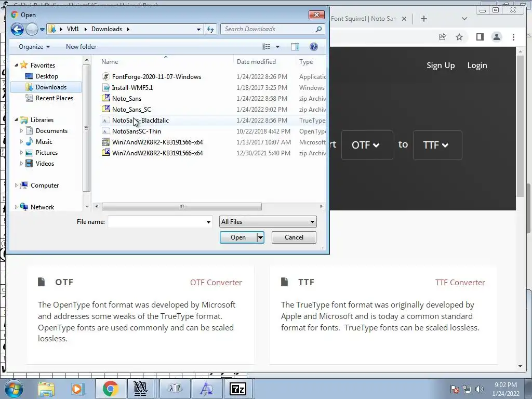Launch Windows Media Player from taskbar
This screenshot has height=399, width=532.
[x=77, y=389]
